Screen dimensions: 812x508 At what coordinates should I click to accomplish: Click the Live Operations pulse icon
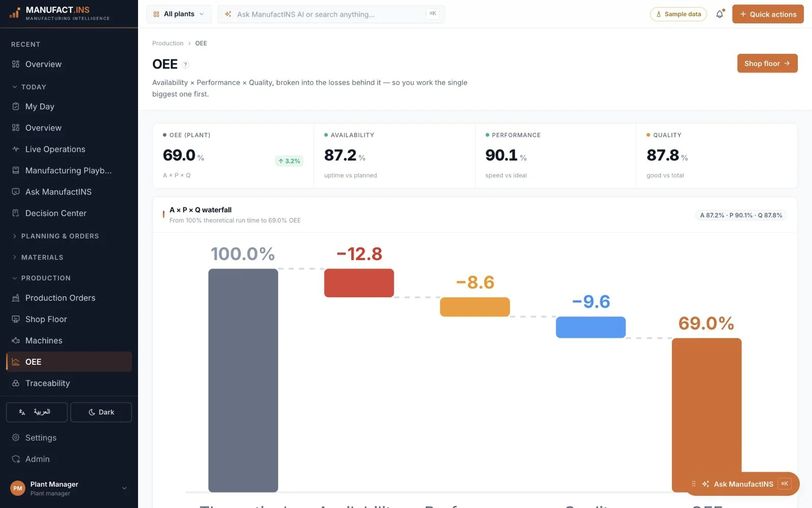click(x=16, y=149)
